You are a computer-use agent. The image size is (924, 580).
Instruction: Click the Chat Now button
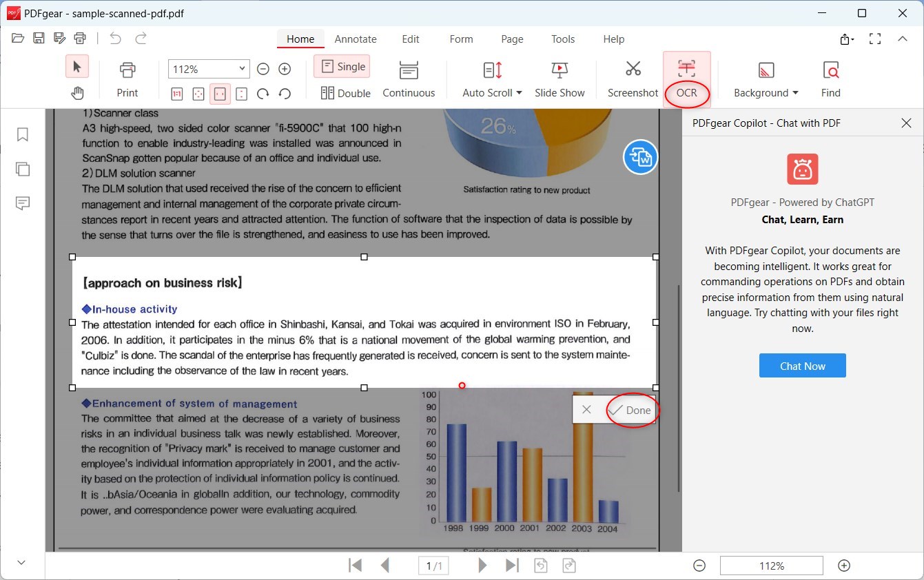(802, 366)
